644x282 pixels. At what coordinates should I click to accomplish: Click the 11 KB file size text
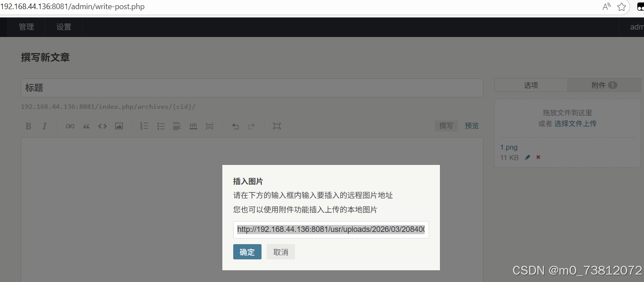coord(509,158)
